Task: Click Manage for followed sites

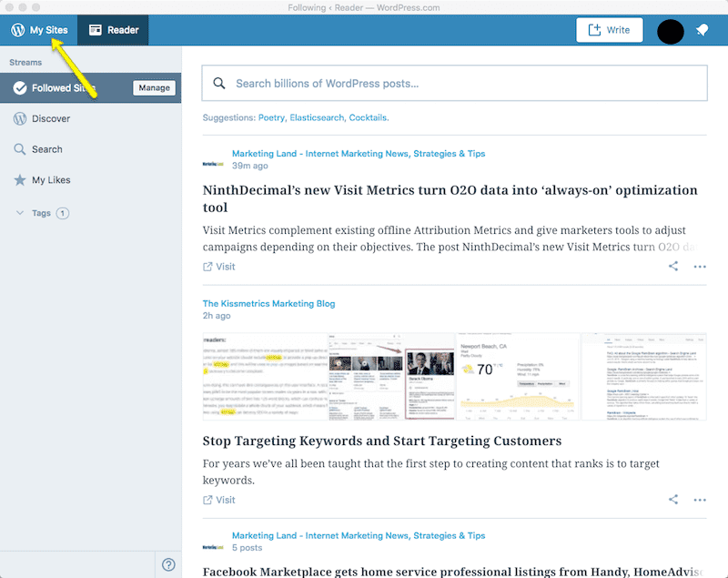Action: [x=154, y=87]
